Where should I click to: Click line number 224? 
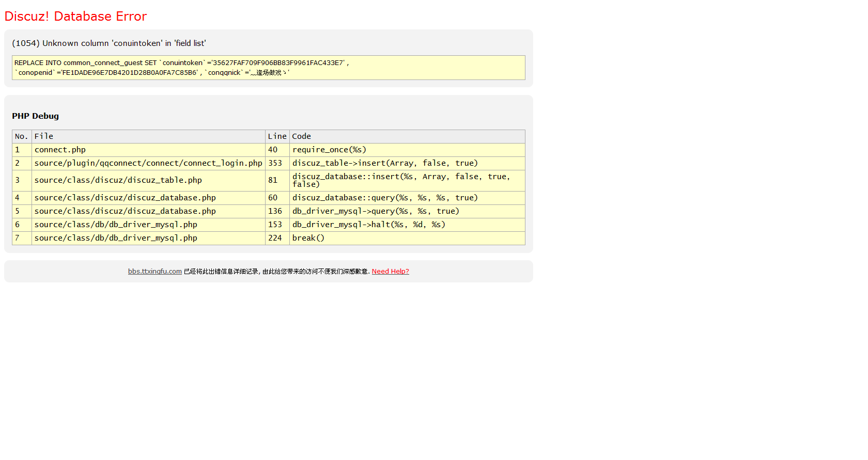pos(277,238)
